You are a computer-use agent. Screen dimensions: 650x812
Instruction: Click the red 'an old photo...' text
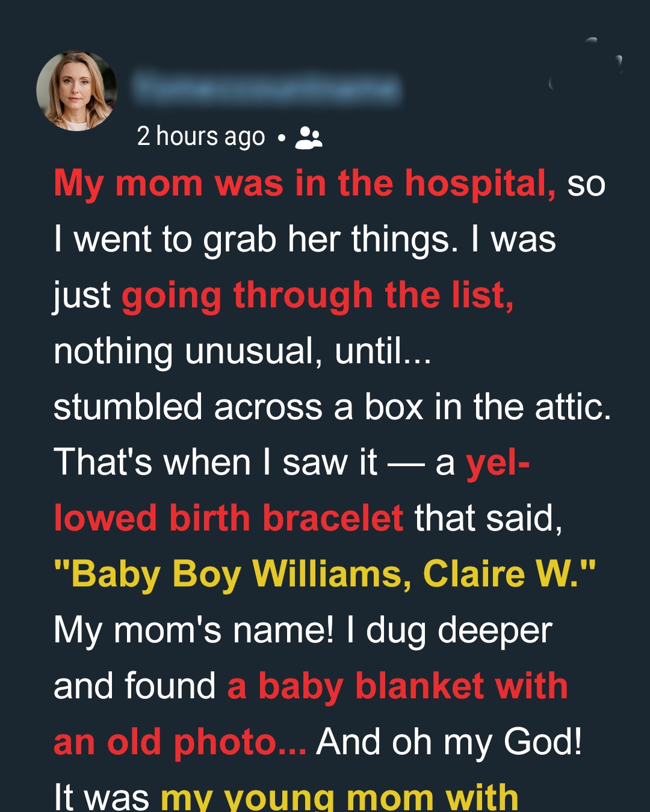179,742
